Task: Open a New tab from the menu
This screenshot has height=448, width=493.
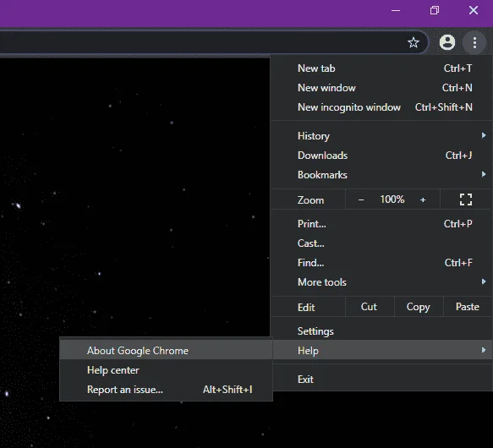Action: pos(382,68)
